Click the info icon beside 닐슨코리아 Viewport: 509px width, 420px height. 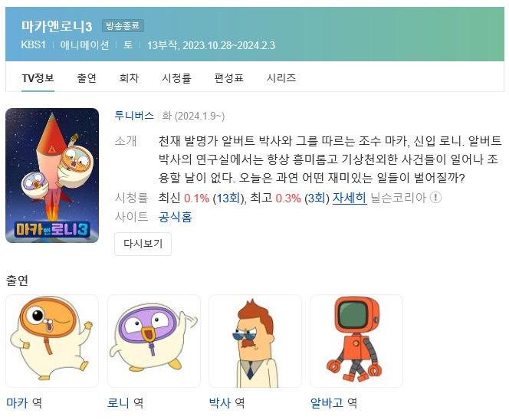coord(435,197)
